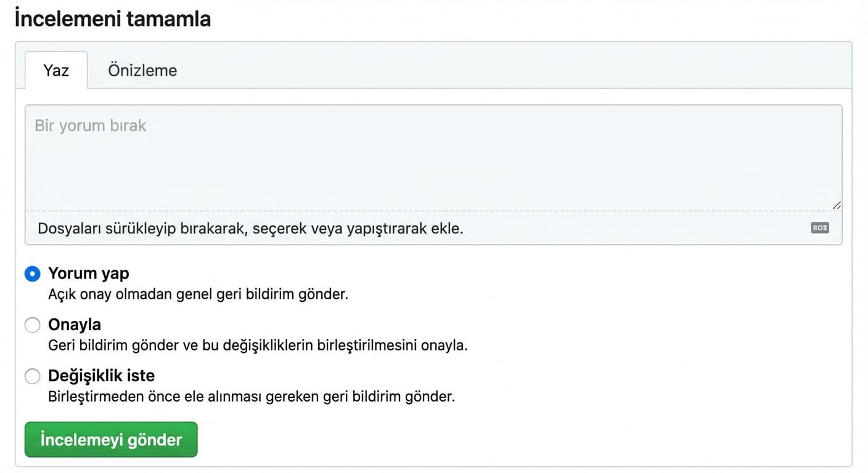Click the comment box placeholder text
The height and width of the screenshot is (473, 868).
90,125
